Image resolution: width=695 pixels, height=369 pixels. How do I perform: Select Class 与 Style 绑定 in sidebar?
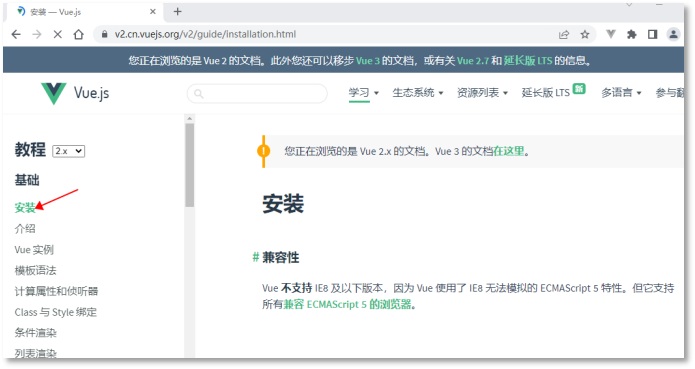pos(55,312)
